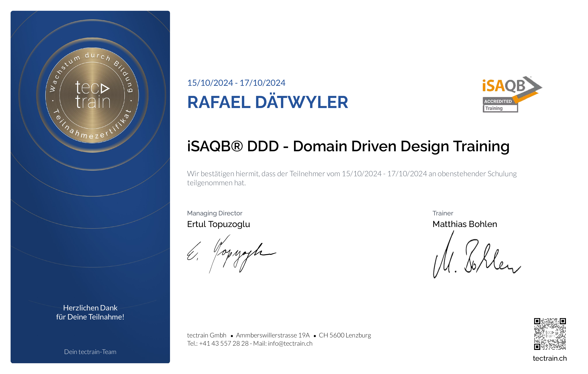Open the tectrain.ch link below QR code
This screenshot has height=374, width=588.
point(550,358)
